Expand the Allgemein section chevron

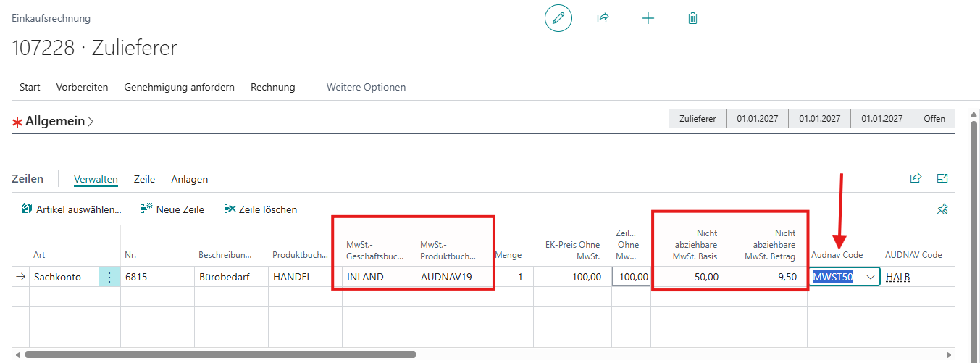90,122
